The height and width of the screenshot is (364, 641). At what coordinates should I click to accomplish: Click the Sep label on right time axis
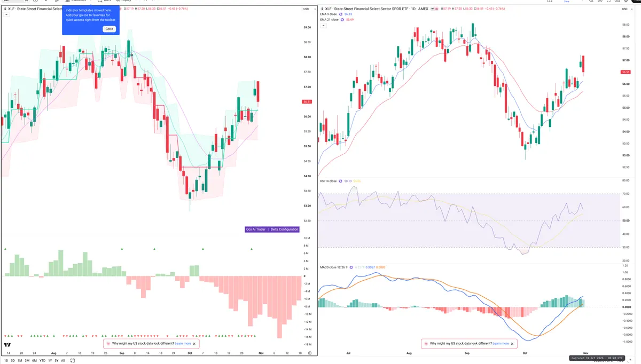coord(467,353)
